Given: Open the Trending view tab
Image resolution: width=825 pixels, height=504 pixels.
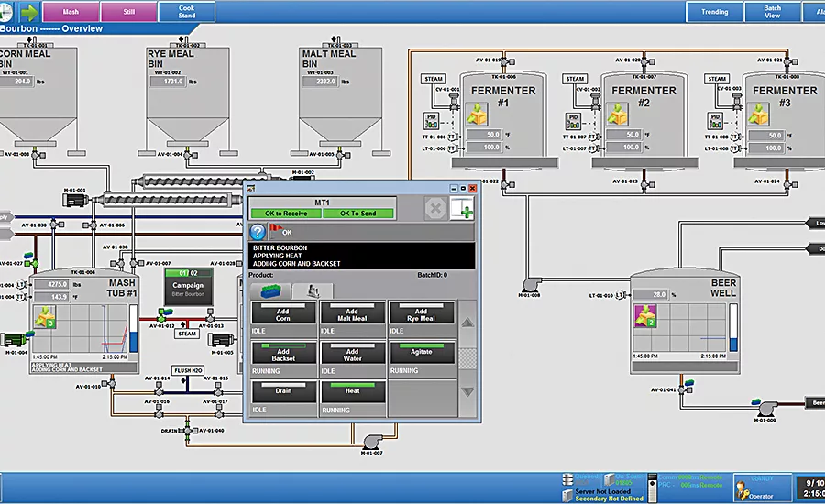Looking at the screenshot, I should pos(714,12).
